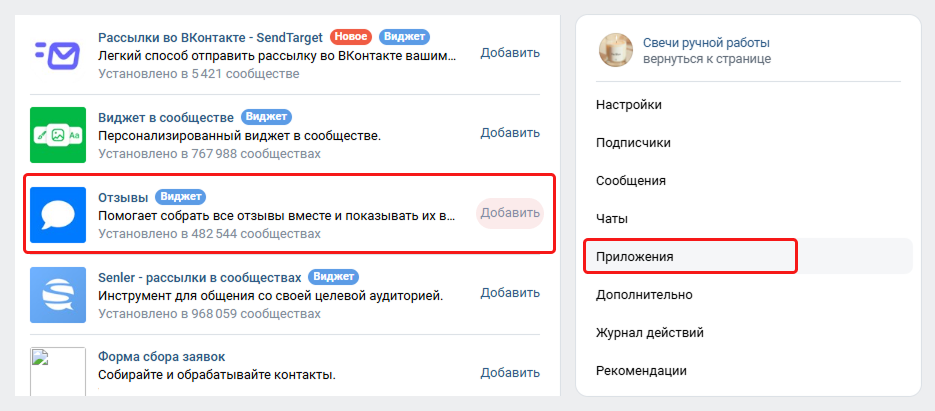Viewport: 935px width, 411px height.
Task: Click the green community widget app icon
Action: tap(58, 134)
